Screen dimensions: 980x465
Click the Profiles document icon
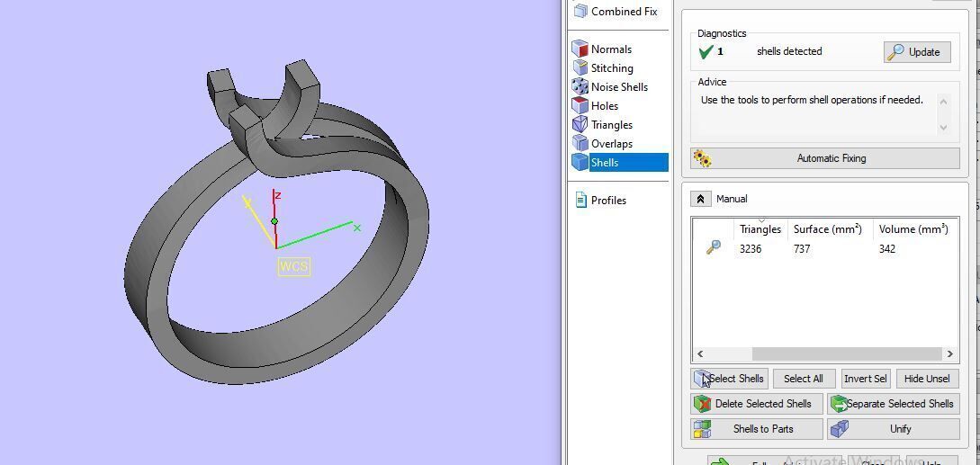click(x=580, y=200)
